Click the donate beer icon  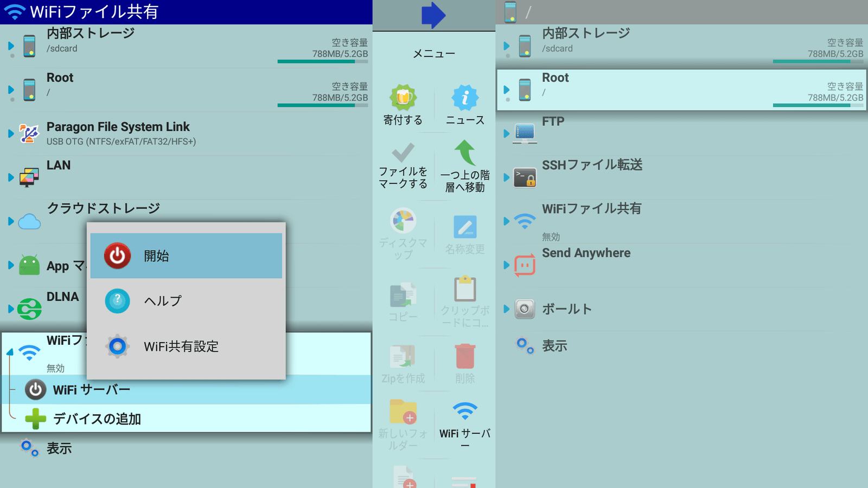click(x=403, y=98)
